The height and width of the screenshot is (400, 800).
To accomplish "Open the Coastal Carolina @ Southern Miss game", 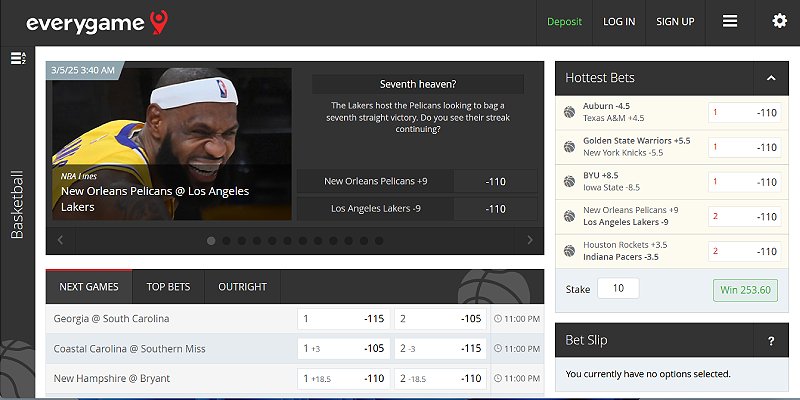I will pos(130,349).
